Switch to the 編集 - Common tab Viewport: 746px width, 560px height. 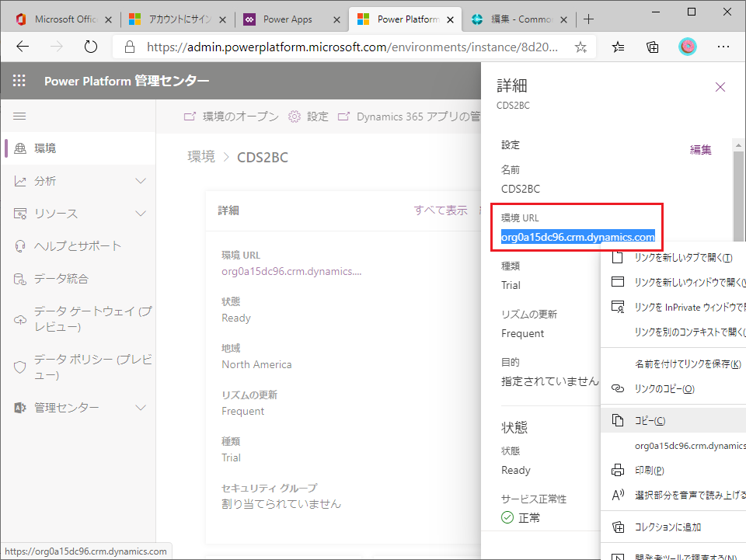518,19
